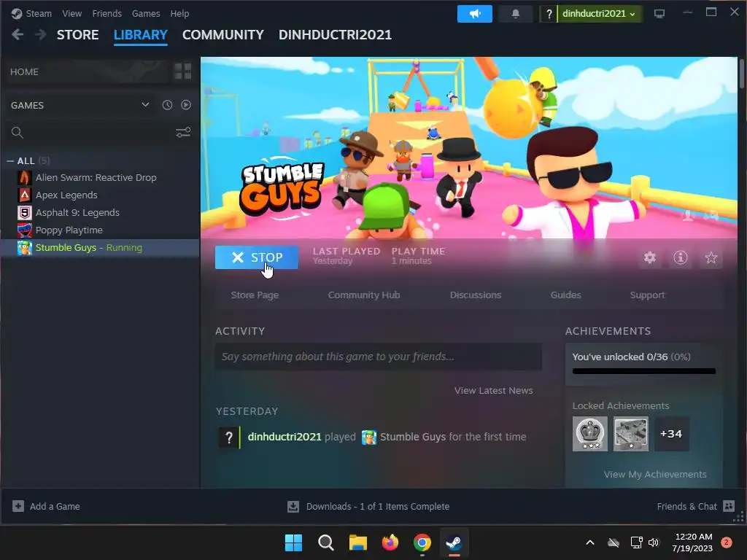
Task: Click the achievements progress bar
Action: (x=643, y=371)
